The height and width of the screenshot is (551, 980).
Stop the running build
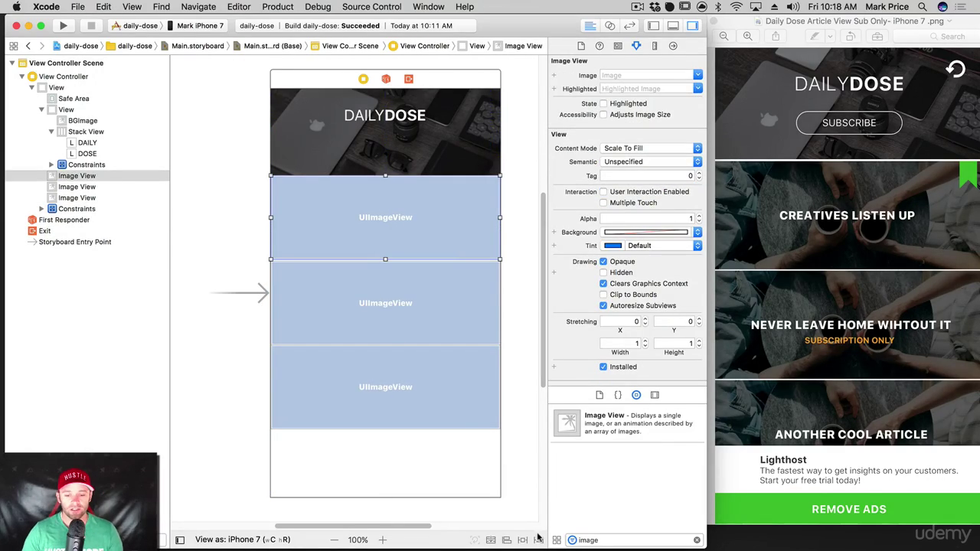(90, 25)
